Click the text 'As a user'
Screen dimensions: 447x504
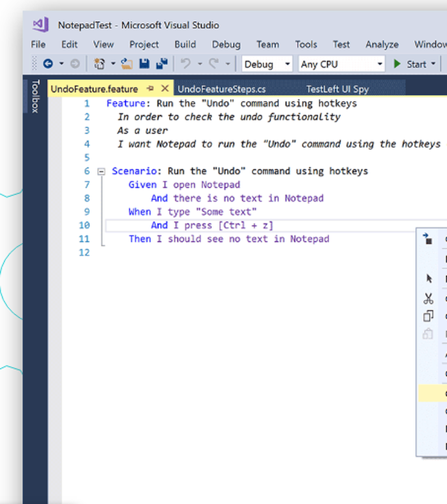pos(142,131)
